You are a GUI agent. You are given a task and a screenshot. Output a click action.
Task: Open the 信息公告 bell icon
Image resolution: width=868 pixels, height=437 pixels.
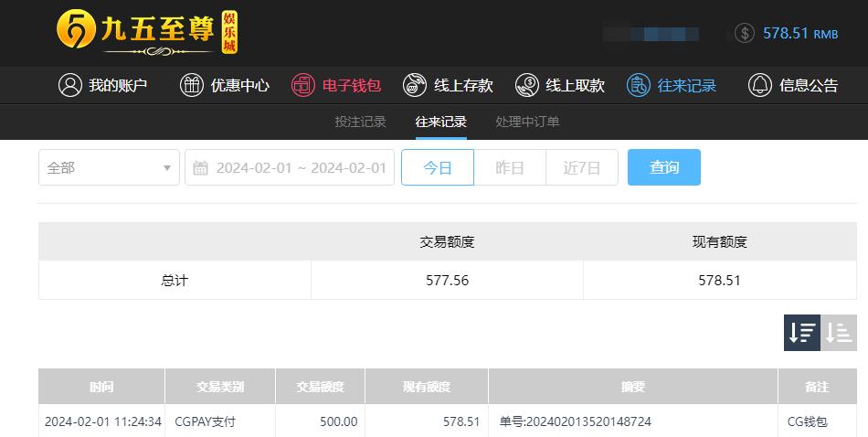[x=760, y=85]
